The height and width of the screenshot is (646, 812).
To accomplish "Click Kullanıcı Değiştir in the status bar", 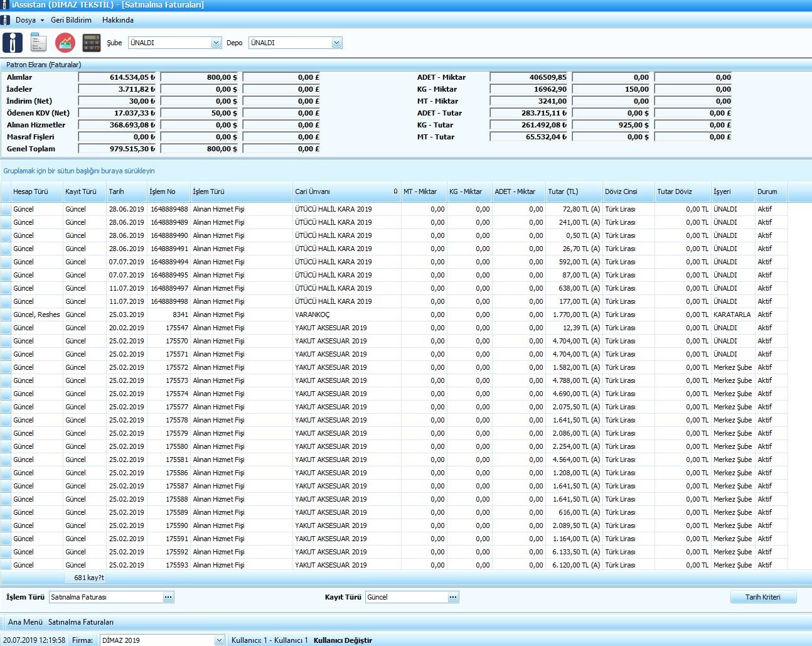I will (343, 640).
